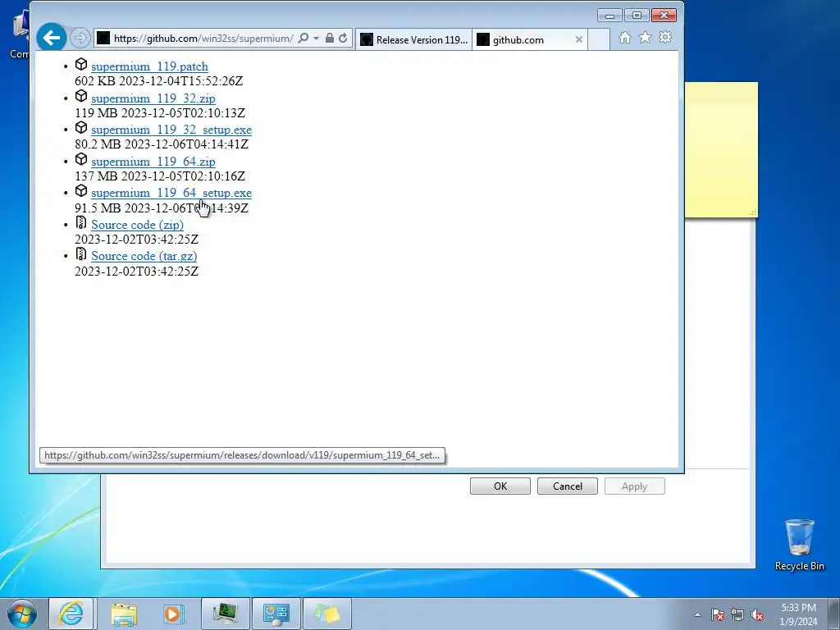
Task: Click the 602 KB size and date text
Action: (x=158, y=81)
